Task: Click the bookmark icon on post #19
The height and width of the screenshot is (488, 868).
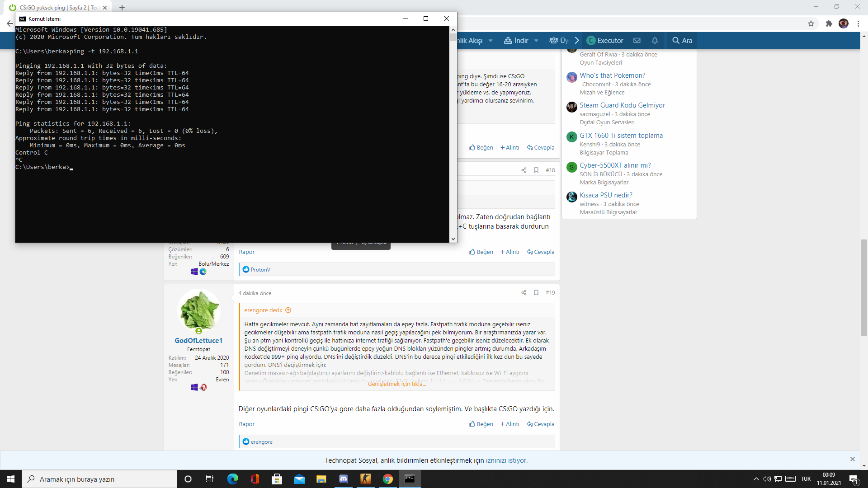Action: [x=536, y=293]
